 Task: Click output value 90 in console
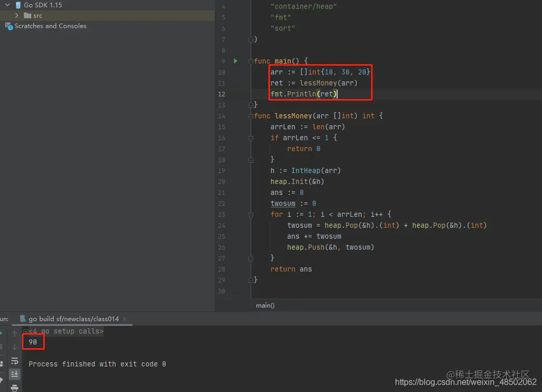(x=33, y=342)
